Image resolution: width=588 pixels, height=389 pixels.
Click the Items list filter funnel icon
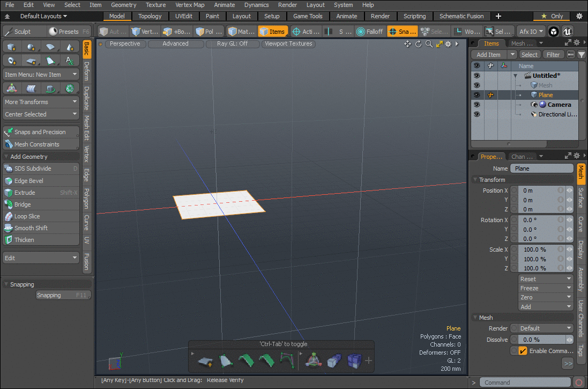pos(582,55)
